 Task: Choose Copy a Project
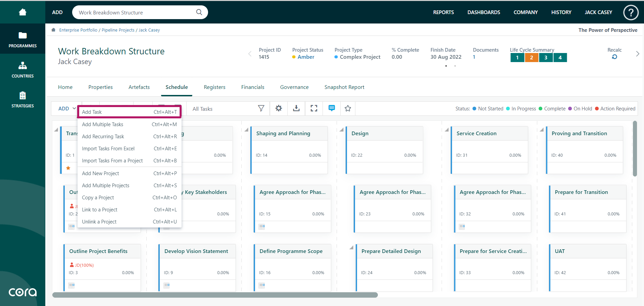click(129, 198)
